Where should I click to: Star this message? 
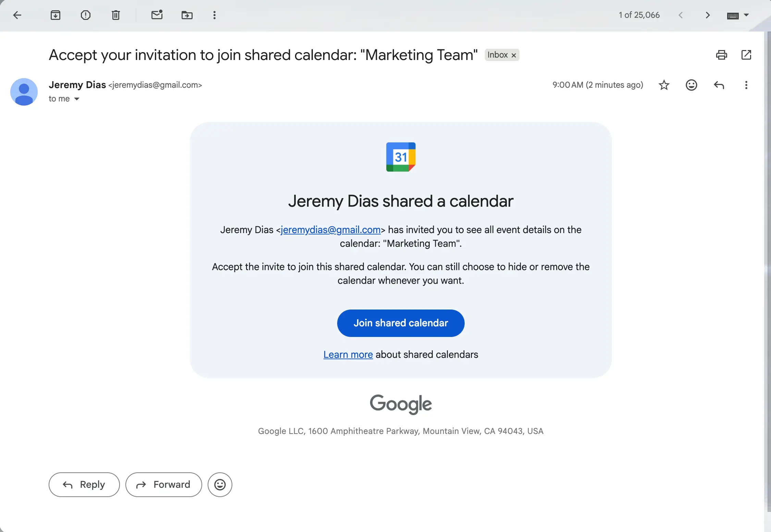[664, 85]
